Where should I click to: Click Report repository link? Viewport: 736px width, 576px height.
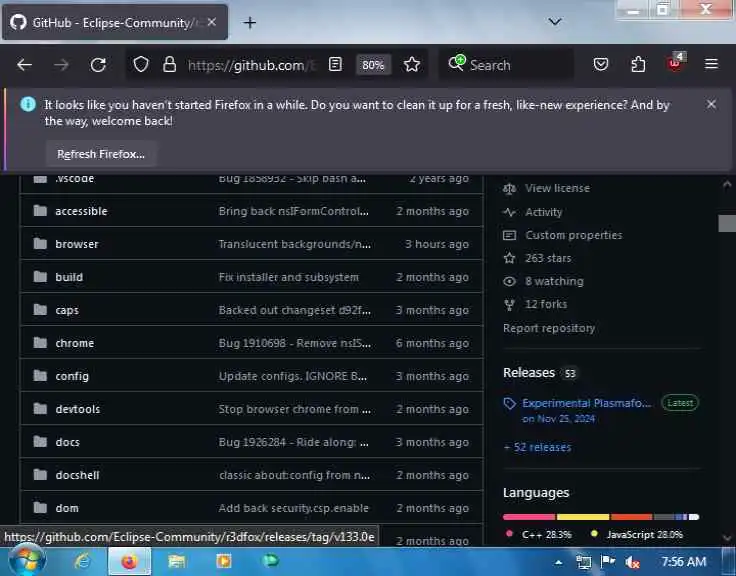pos(549,328)
